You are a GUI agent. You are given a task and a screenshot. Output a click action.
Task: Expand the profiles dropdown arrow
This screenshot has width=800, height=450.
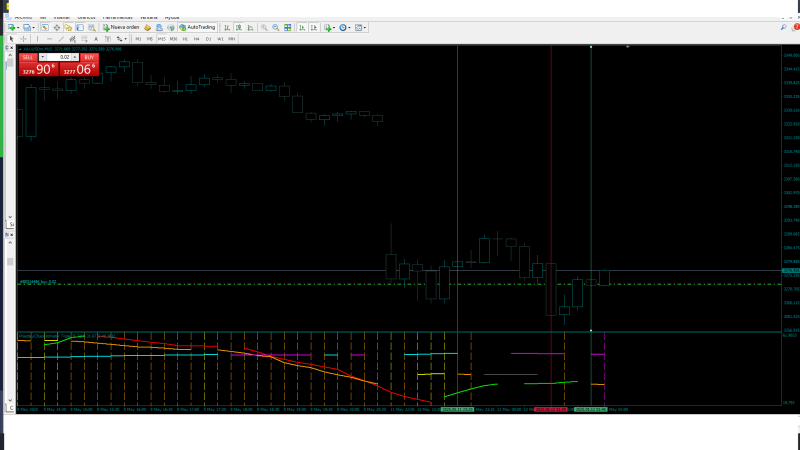click(x=34, y=28)
